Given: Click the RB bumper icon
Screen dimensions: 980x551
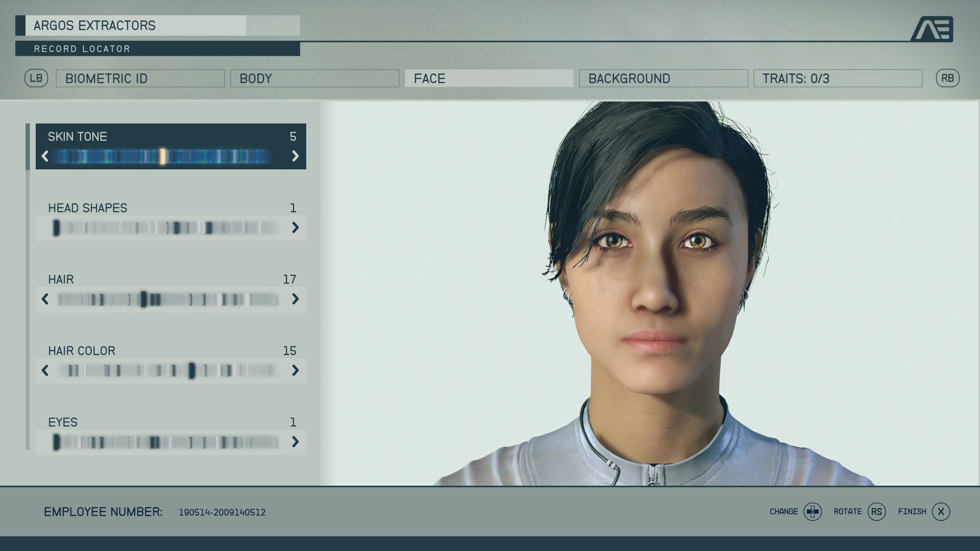Looking at the screenshot, I should click(x=947, y=78).
